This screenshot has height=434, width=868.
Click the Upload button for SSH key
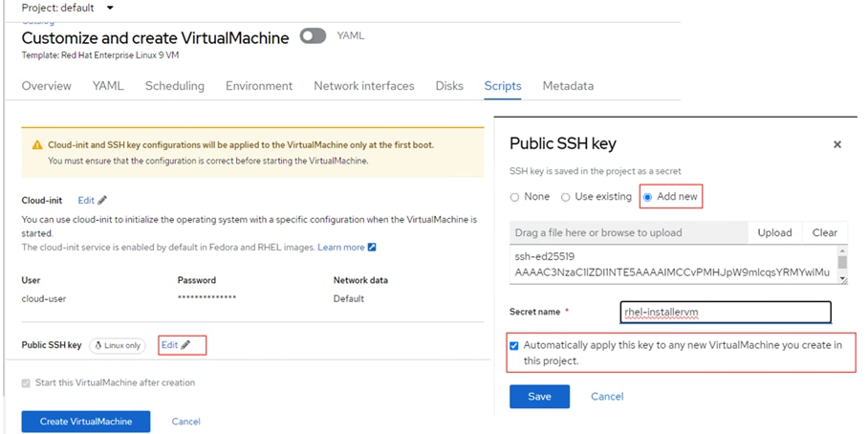[774, 232]
